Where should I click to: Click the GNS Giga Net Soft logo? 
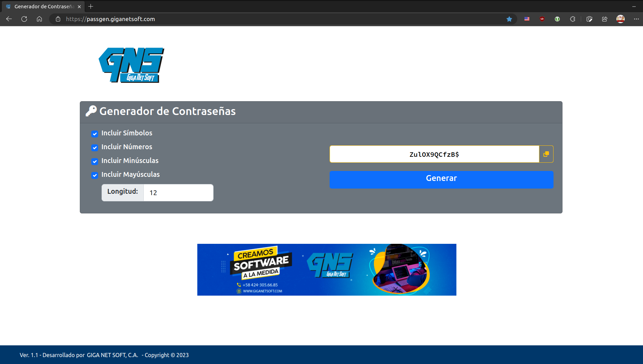point(131,65)
